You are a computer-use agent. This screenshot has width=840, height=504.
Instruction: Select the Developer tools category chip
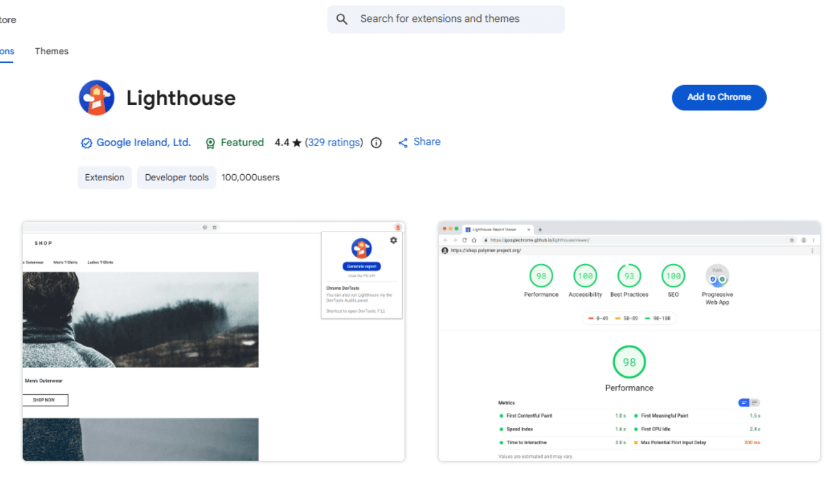tap(176, 178)
